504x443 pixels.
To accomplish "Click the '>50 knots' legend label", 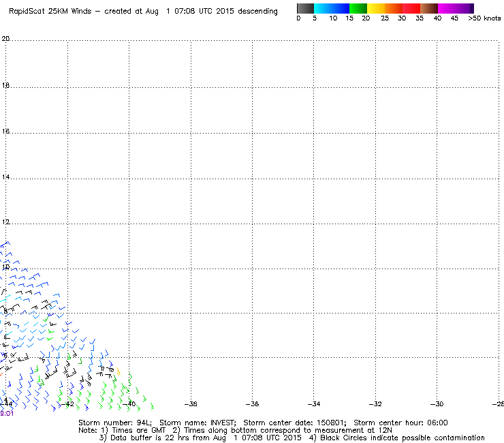I will coord(484,18).
